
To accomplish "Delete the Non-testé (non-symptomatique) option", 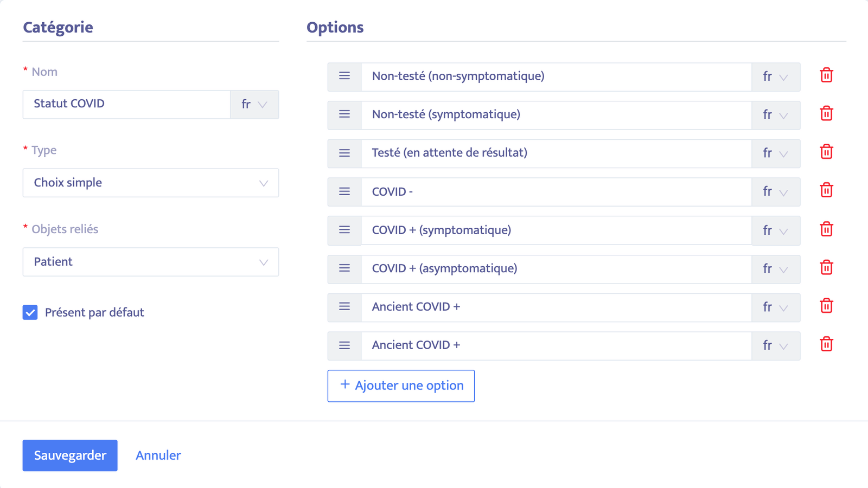I will point(826,75).
